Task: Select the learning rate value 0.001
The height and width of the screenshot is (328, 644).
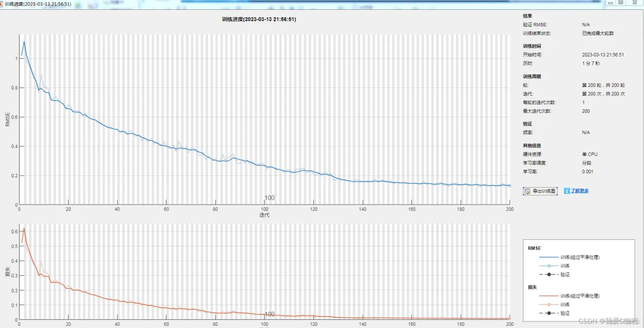Action: pyautogui.click(x=587, y=171)
